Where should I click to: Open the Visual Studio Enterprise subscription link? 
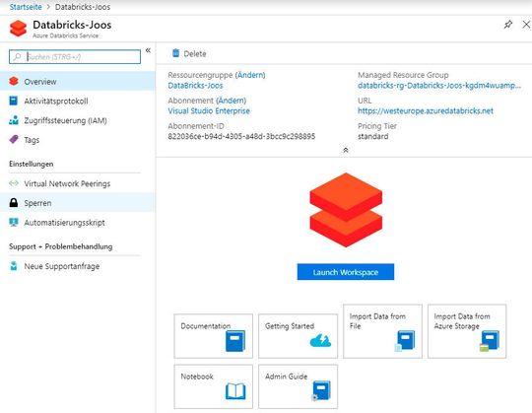209,111
